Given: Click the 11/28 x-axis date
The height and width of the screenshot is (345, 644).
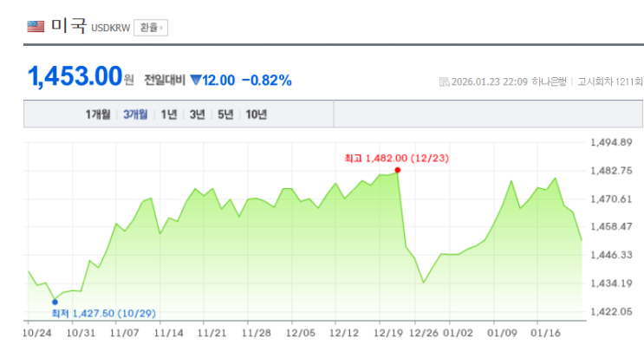Looking at the screenshot, I should (257, 333).
